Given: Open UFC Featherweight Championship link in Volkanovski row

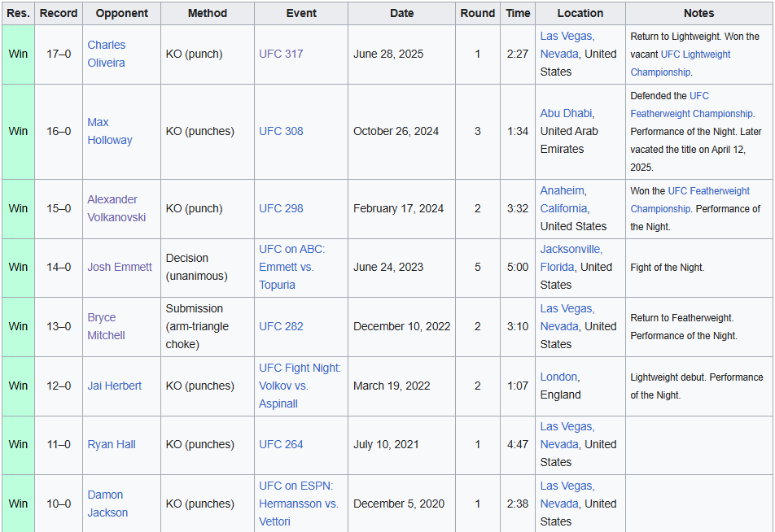Looking at the screenshot, I should [x=690, y=199].
